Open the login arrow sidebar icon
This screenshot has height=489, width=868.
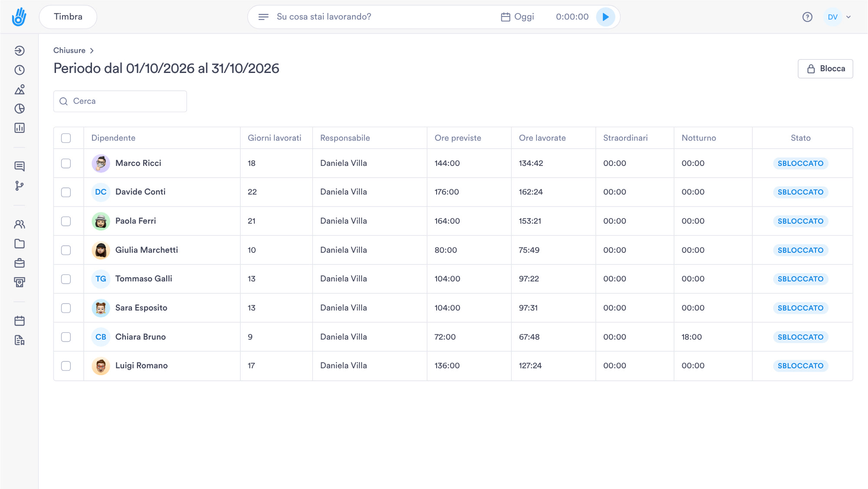coord(20,51)
